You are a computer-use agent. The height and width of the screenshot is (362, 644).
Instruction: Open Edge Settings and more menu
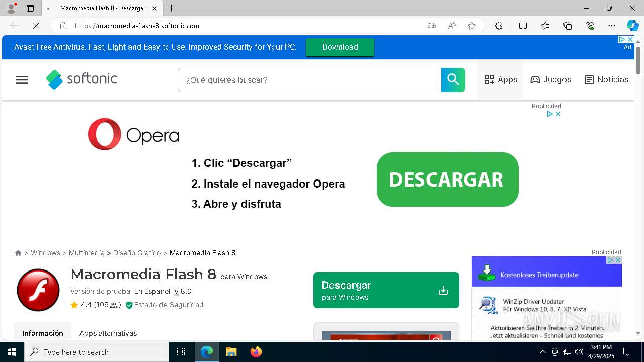coord(612,26)
